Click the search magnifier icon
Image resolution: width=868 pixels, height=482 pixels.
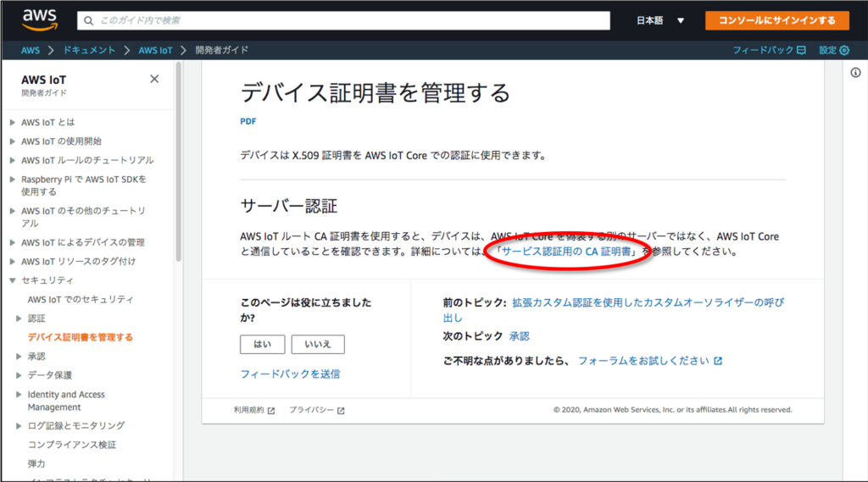click(x=89, y=20)
